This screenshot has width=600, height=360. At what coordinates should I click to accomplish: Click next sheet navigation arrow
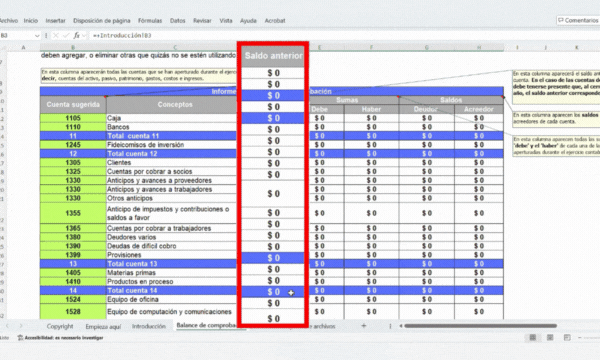(21, 326)
